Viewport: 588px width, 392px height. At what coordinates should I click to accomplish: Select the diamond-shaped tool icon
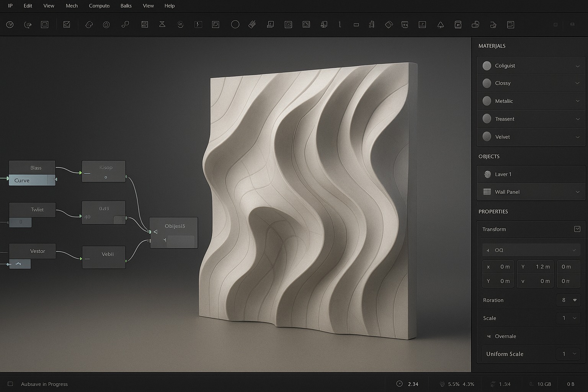coord(389,24)
